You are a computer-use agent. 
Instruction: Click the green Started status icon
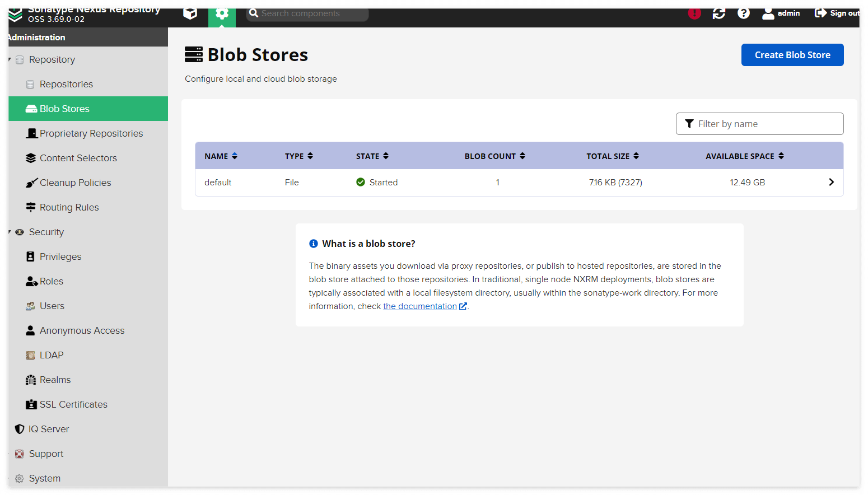point(361,182)
